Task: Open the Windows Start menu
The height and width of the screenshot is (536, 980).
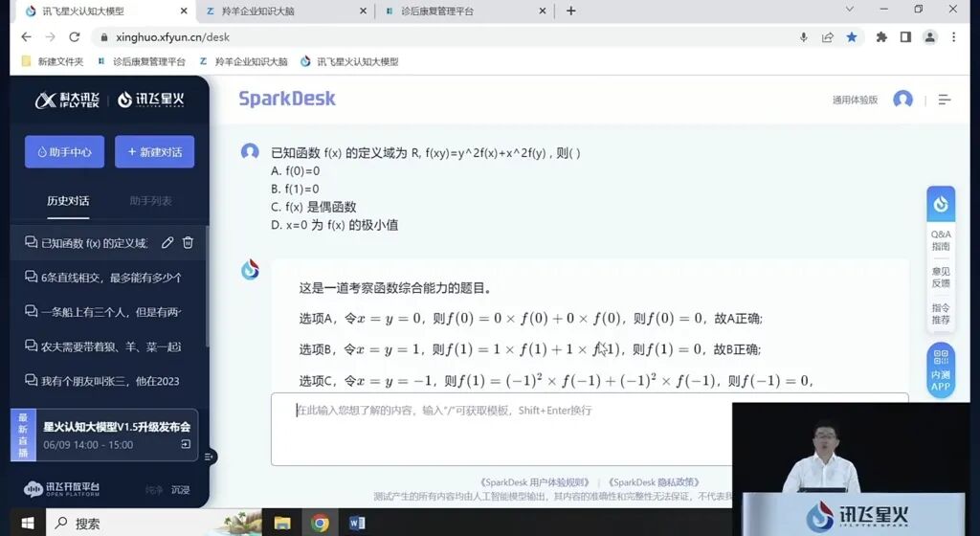Action: [x=28, y=523]
